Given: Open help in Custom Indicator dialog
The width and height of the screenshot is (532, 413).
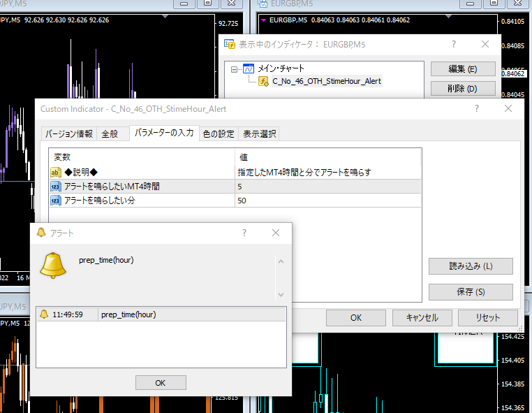Looking at the screenshot, I should coord(477,109).
